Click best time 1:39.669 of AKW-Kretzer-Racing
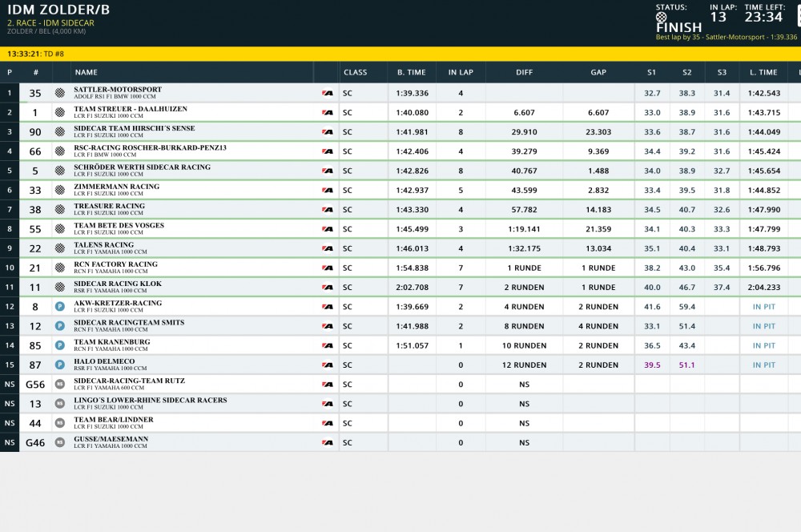Viewport: 801px width, 532px height. pyautogui.click(x=413, y=307)
